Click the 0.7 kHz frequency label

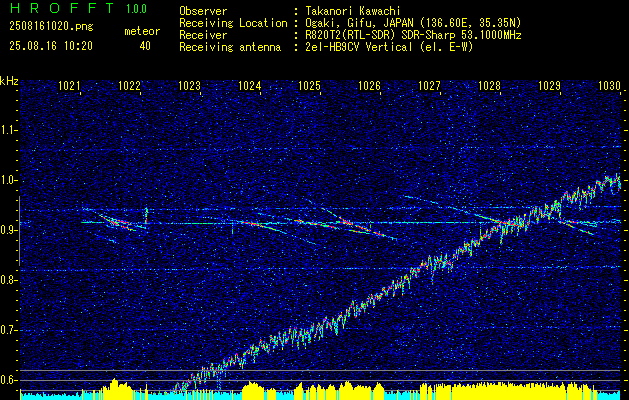coord(9,330)
